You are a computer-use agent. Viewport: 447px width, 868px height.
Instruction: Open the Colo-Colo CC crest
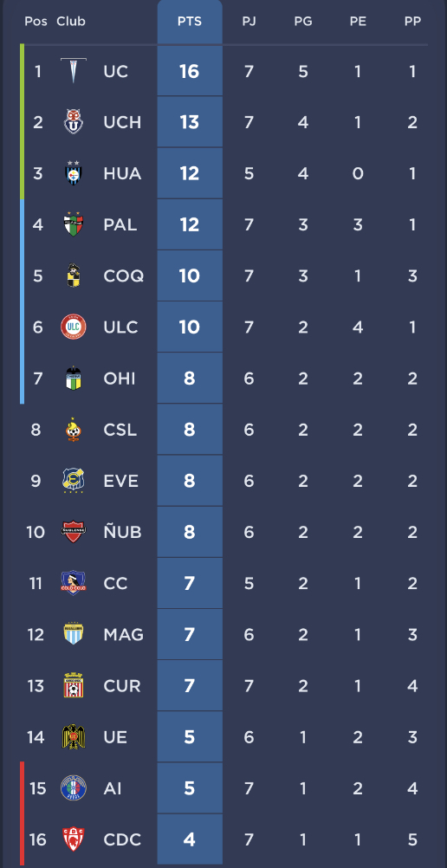[74, 583]
